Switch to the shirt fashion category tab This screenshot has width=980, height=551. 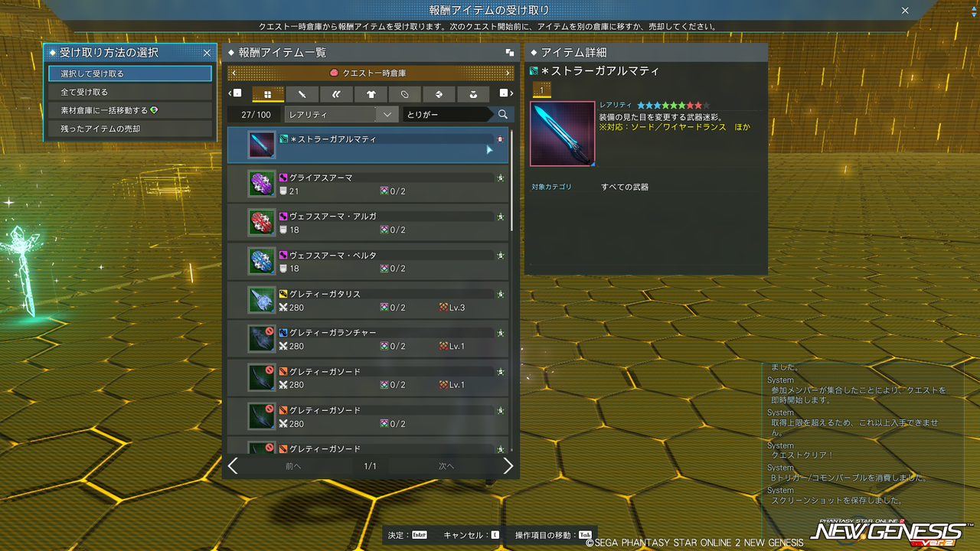[371, 94]
